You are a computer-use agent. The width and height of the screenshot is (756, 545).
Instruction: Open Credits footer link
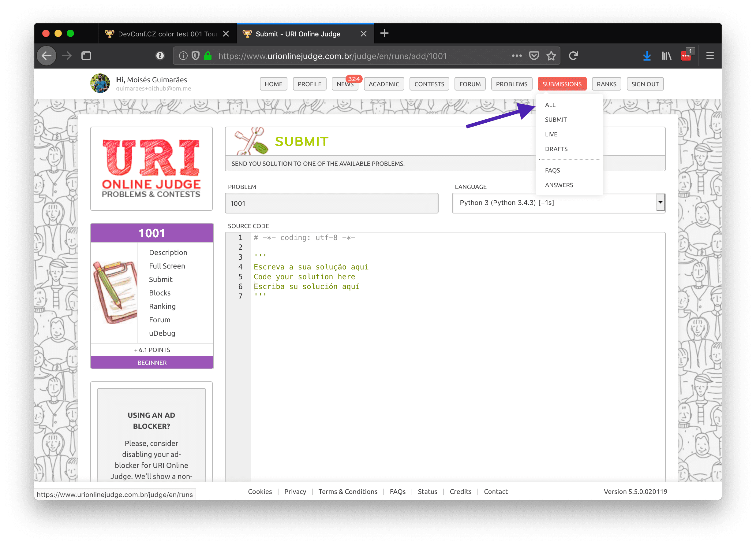pyautogui.click(x=460, y=491)
